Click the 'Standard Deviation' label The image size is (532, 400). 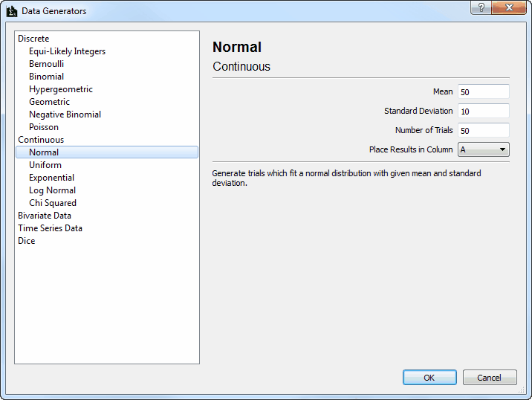tap(418, 111)
